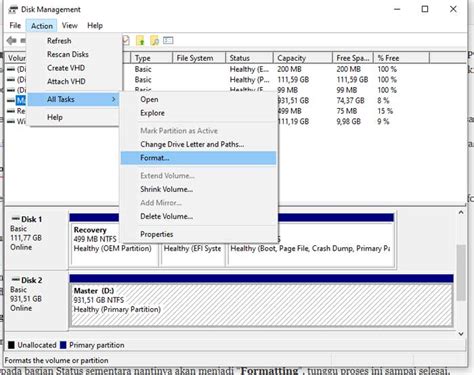Close the open Action menu
Screen dimensions: 474x375
click(42, 26)
